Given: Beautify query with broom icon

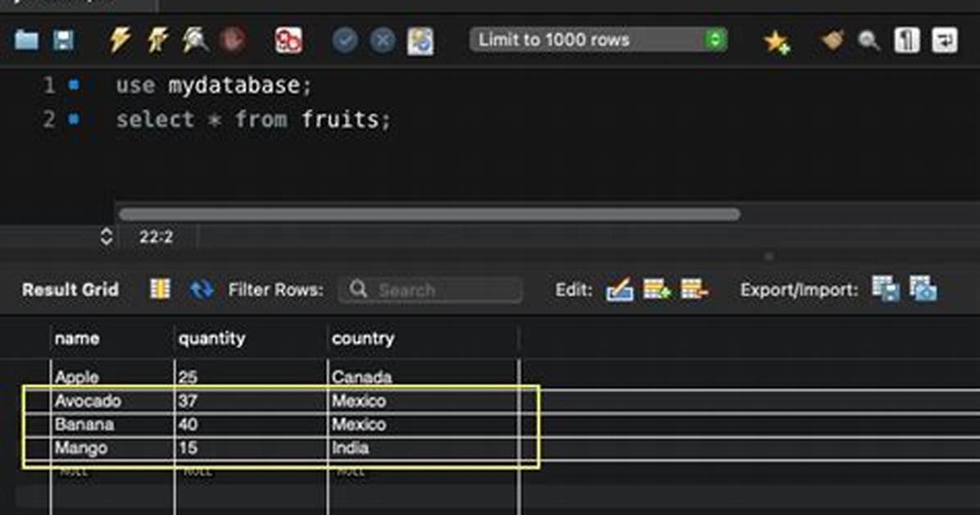Looking at the screenshot, I should click(x=832, y=41).
